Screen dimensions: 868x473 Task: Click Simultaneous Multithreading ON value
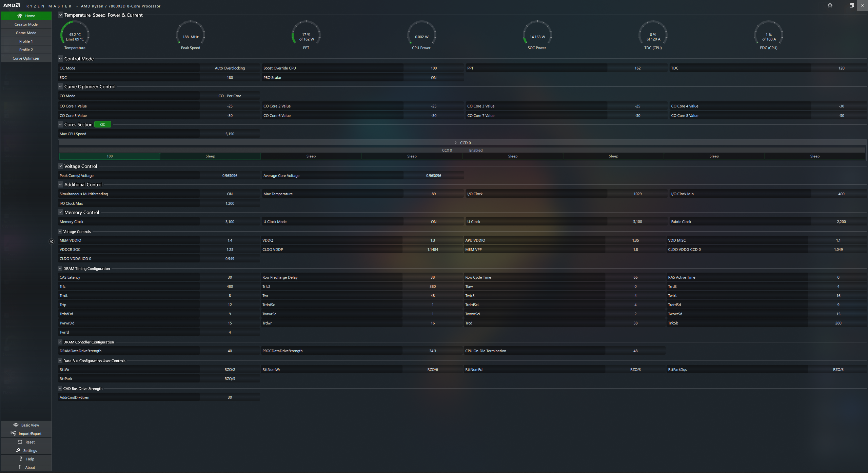pos(230,194)
